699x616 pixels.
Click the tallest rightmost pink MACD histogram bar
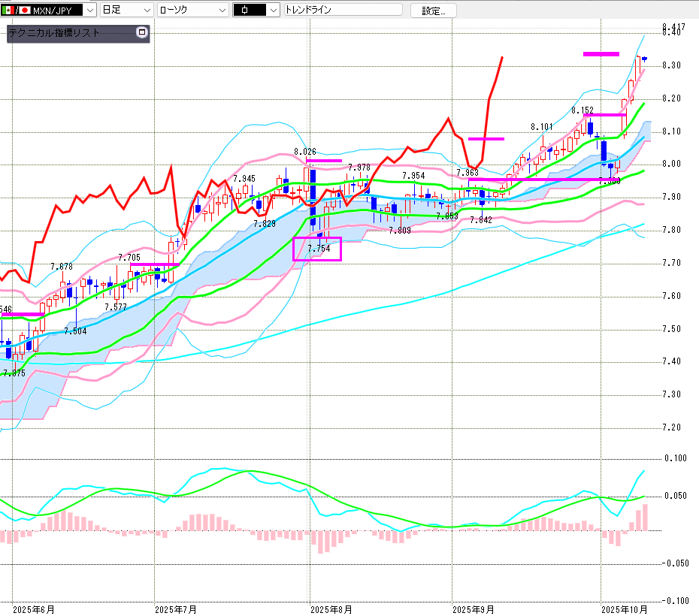click(x=645, y=518)
